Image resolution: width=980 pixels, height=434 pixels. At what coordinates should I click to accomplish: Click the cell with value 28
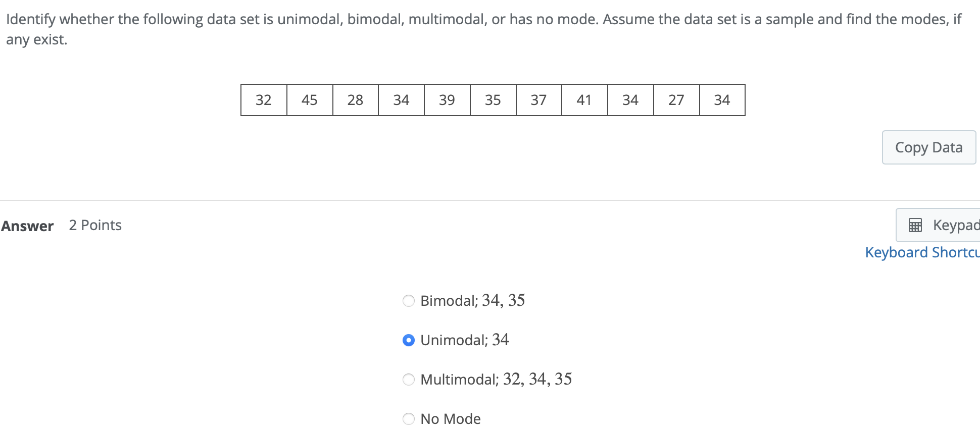click(x=355, y=100)
